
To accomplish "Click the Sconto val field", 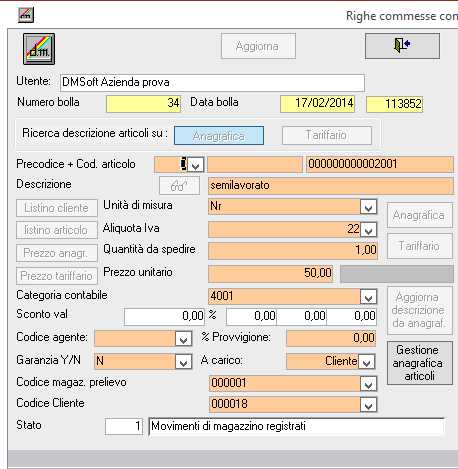I will click(164, 316).
